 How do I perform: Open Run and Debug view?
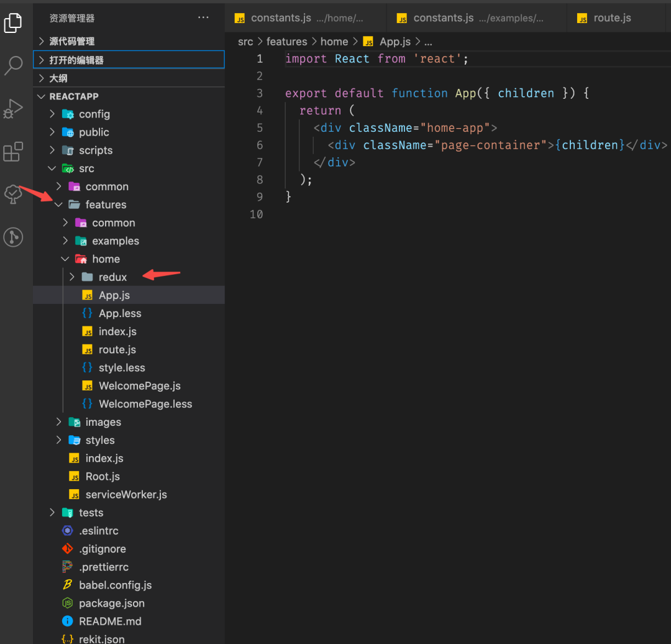click(x=13, y=109)
